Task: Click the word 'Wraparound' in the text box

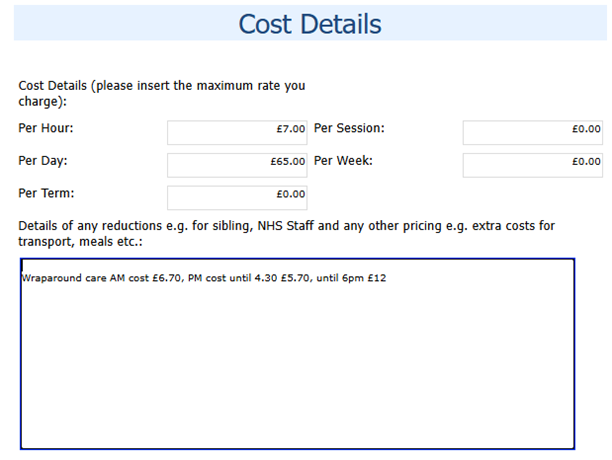Action: 48,278
